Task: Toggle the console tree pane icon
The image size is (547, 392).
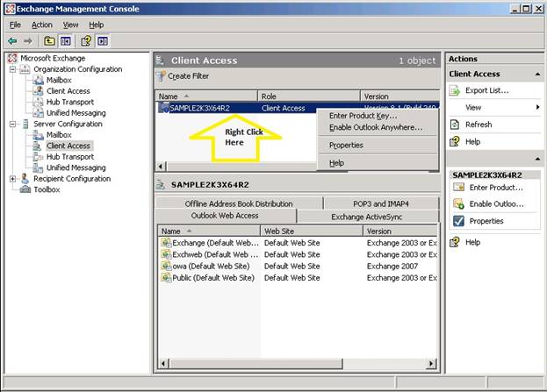Action: (x=66, y=41)
